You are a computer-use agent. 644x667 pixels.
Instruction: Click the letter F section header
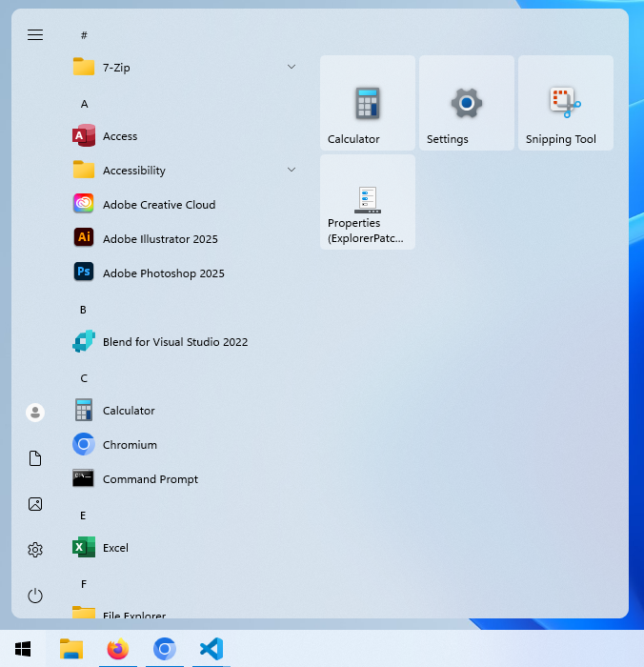(84, 584)
